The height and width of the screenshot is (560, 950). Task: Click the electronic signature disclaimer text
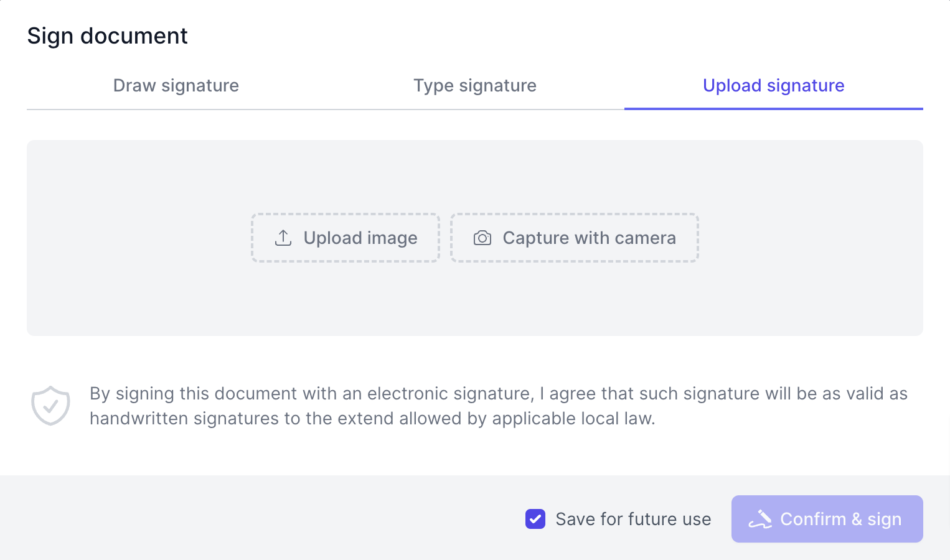(x=498, y=406)
